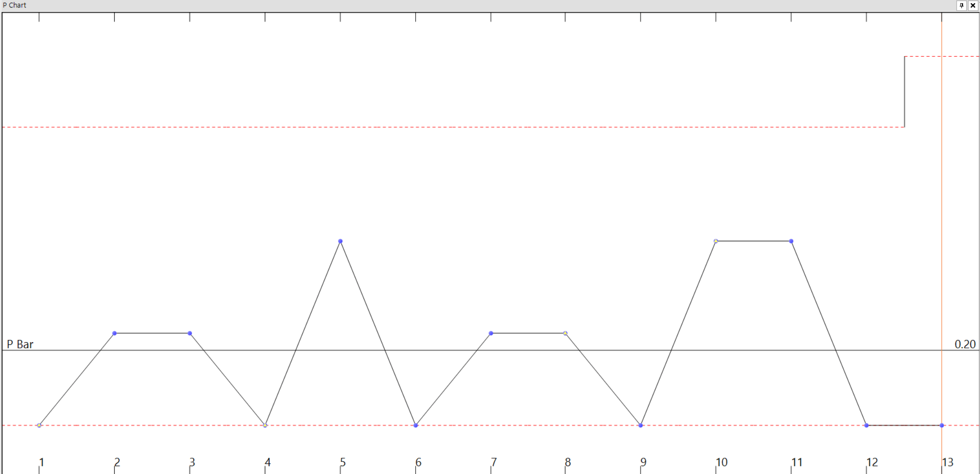Select the data point for subgroup 13
Screen dimensions: 980x474
tap(942, 425)
